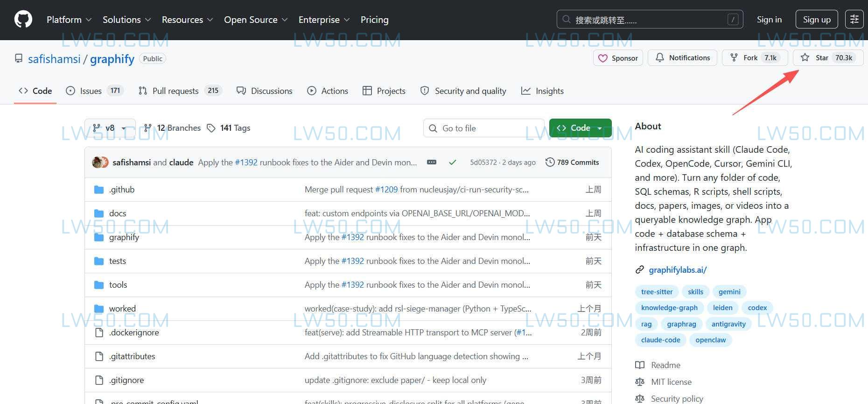Open the graphifylabs.ai website link
The width and height of the screenshot is (868, 404).
point(678,270)
